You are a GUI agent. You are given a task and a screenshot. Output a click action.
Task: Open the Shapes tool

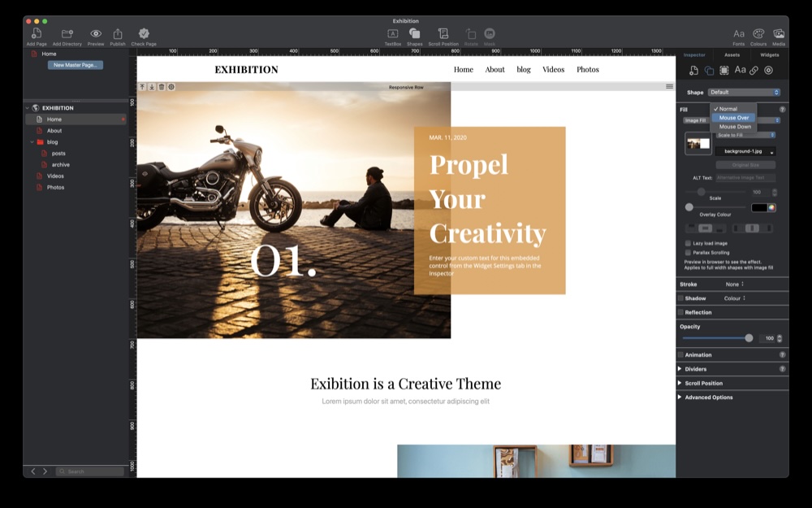pyautogui.click(x=414, y=33)
